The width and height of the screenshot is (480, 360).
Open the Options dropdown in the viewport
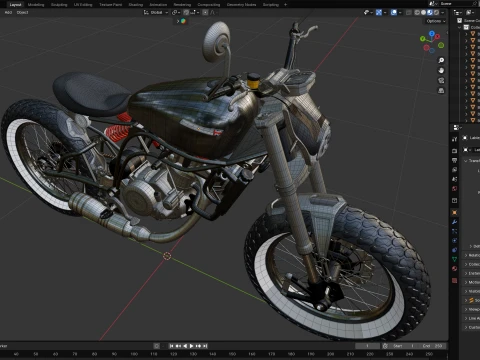pyautogui.click(x=435, y=21)
